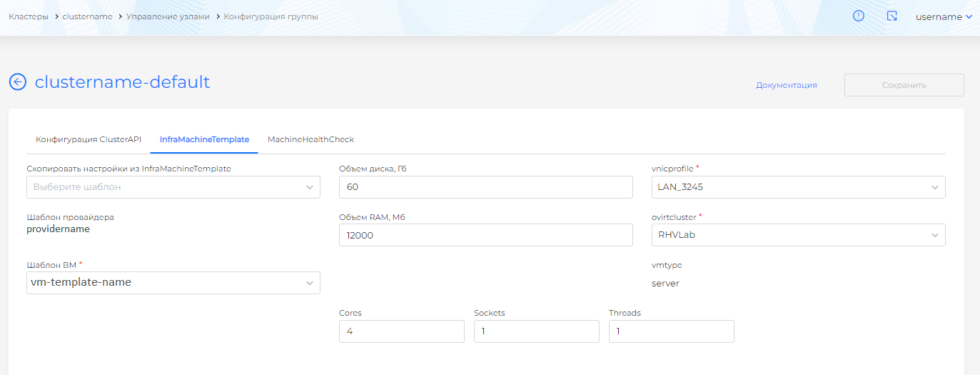Click the back arrow next to clustername-default
The width and height of the screenshot is (980, 375).
pyautogui.click(x=17, y=82)
